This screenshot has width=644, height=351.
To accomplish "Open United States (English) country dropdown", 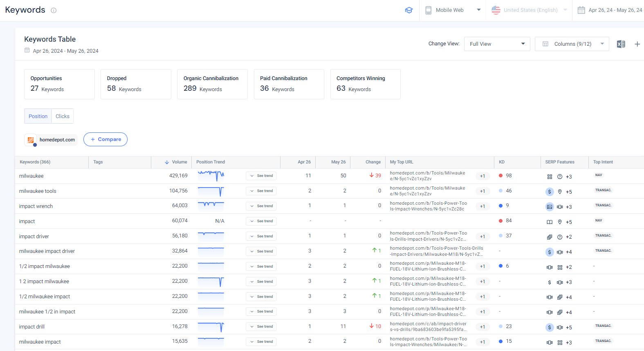I will [x=529, y=10].
